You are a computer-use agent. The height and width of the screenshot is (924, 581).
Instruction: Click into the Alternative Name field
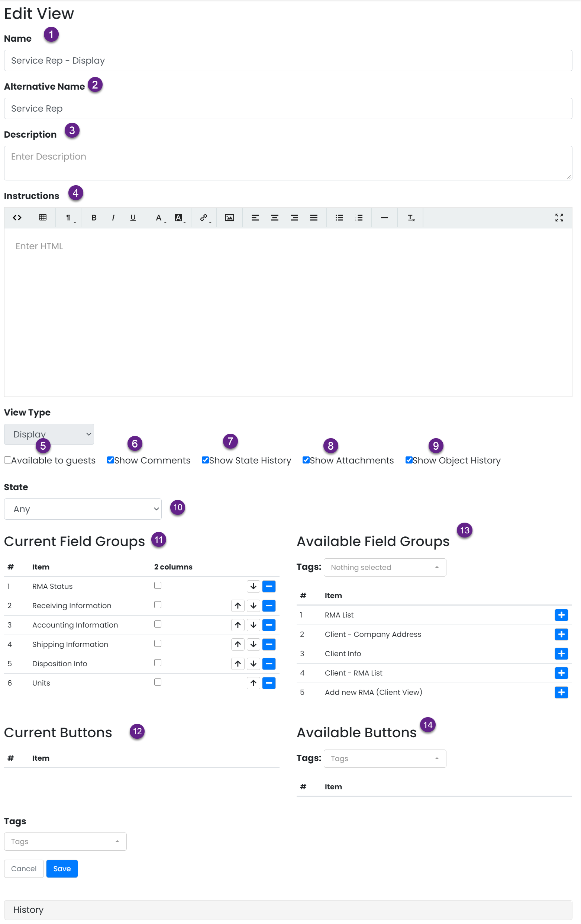point(288,109)
